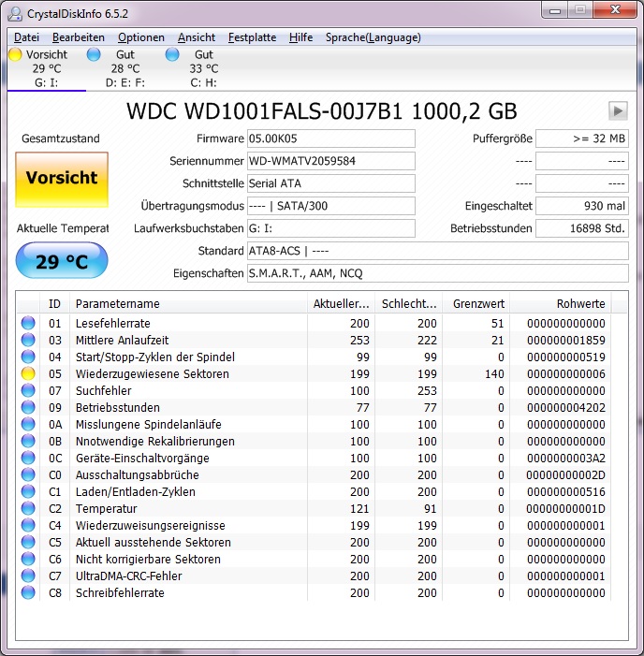
Task: Click status icon of Aktuell ausstehende Sektoren row
Action: click(28, 542)
